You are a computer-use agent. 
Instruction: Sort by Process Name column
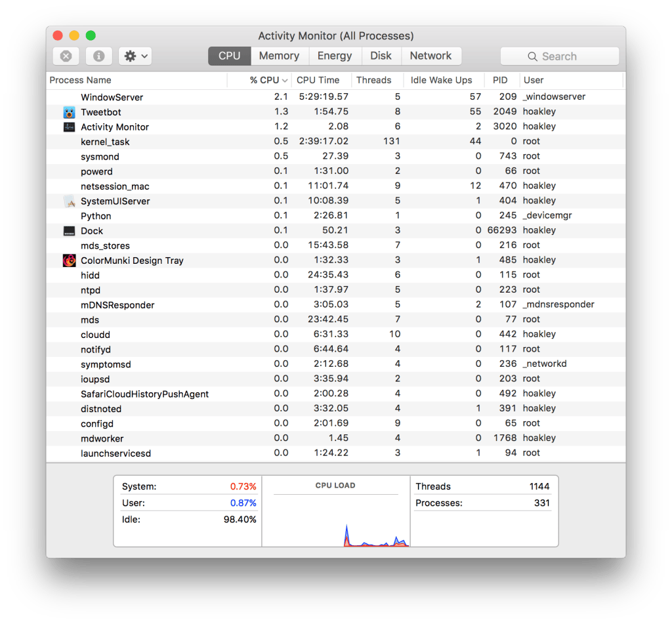[136, 80]
